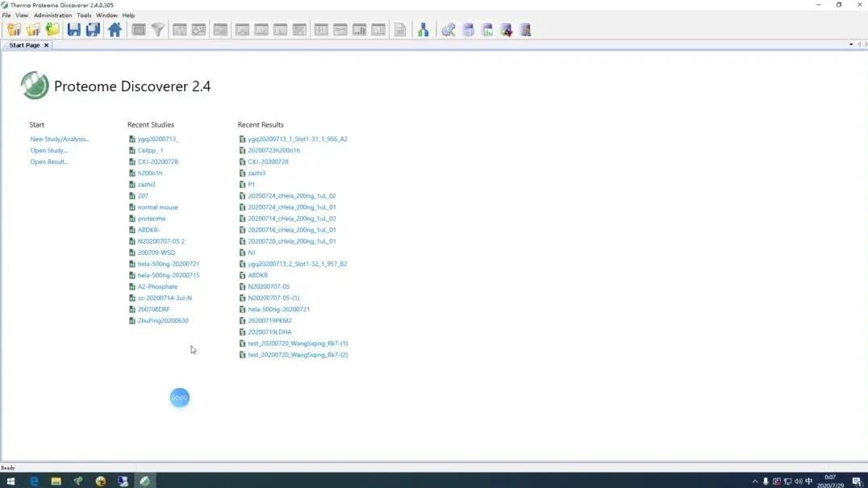Open the Help menu
Image resolution: width=868 pixels, height=488 pixels.
128,15
